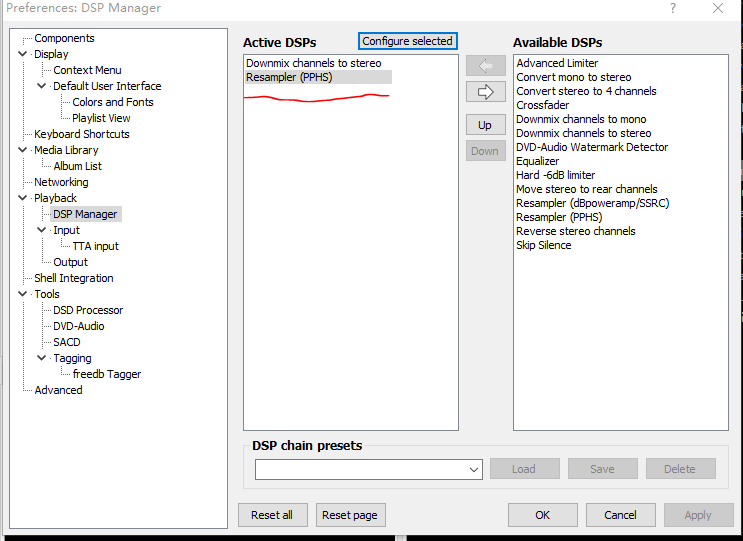Open the DSP chain presets dropdown
This screenshot has width=743, height=541.
[474, 469]
